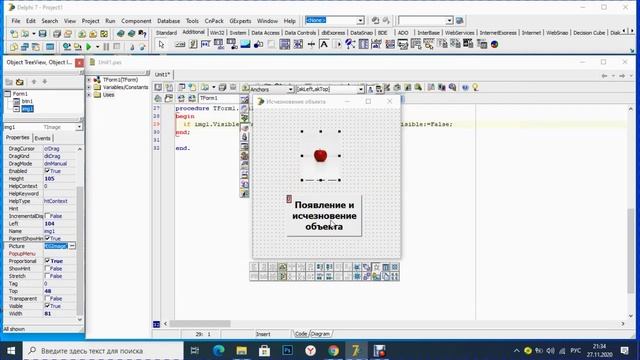This screenshot has width=640, height=360.
Task: Toggle the Proportional property checkbox
Action: point(47,261)
